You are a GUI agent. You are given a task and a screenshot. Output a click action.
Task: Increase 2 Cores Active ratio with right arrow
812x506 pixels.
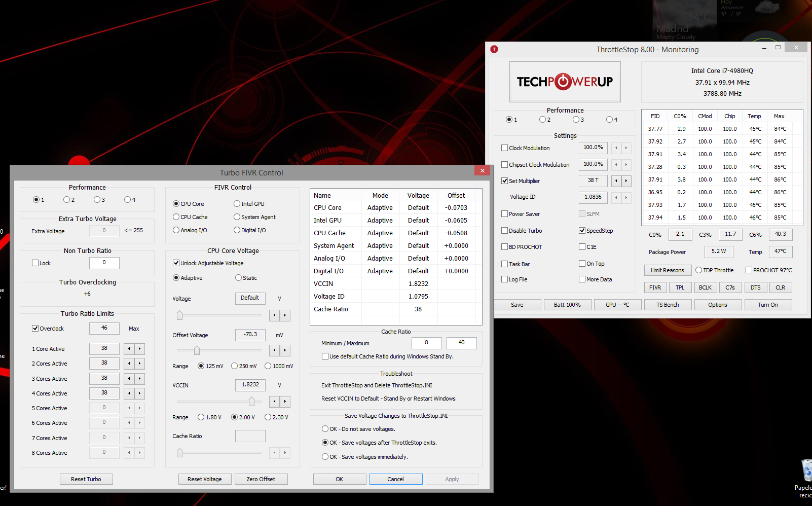pos(140,364)
